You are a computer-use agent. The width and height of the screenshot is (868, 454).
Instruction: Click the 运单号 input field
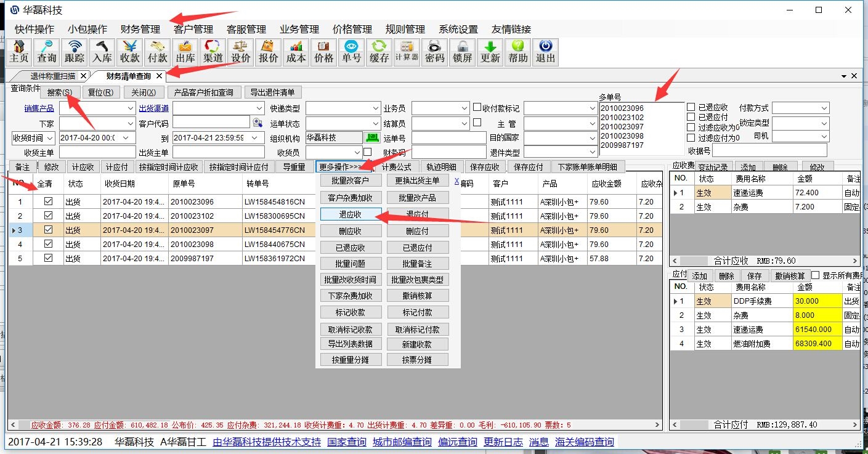[448, 137]
